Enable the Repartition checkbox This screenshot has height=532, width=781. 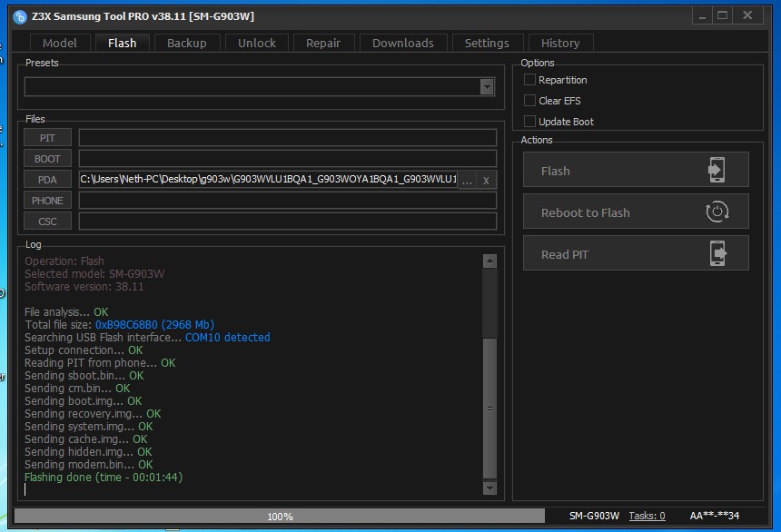click(529, 80)
